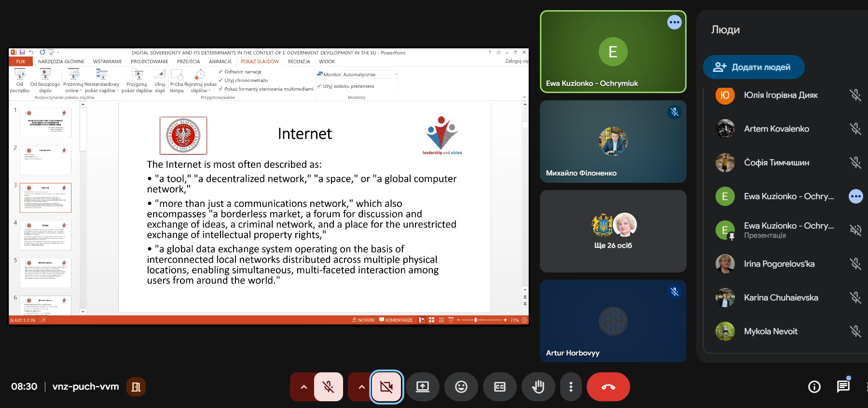
Task: Click ribbon display options icon in title bar
Action: (x=498, y=52)
